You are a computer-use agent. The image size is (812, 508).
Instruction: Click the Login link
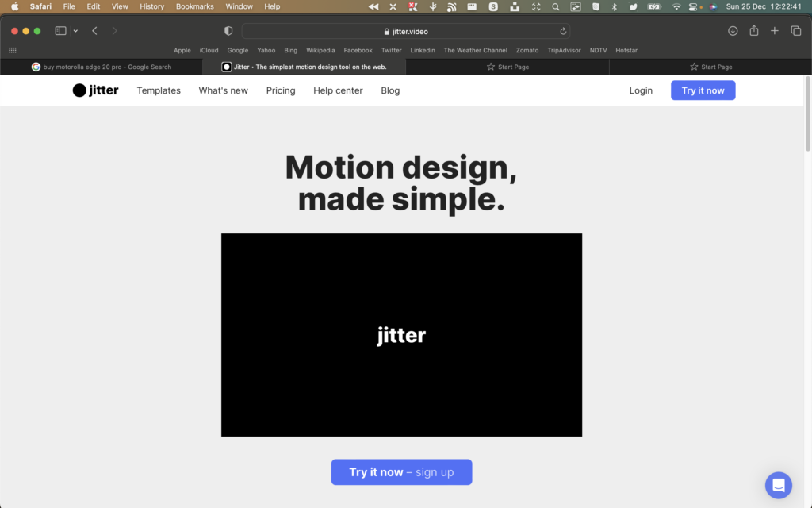(641, 90)
